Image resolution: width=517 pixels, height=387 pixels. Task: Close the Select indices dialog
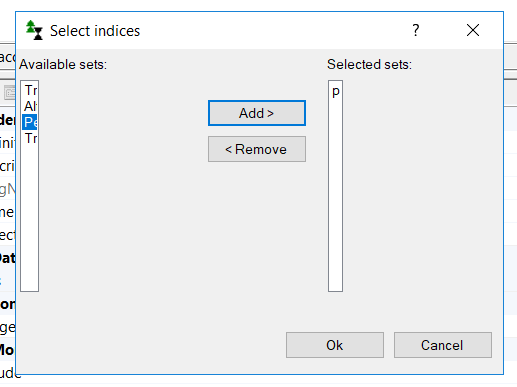pos(473,30)
